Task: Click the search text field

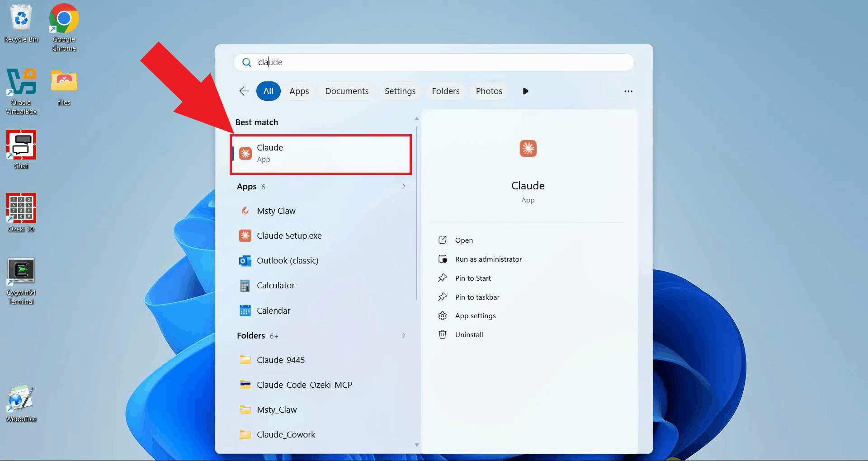Action: 434,62
